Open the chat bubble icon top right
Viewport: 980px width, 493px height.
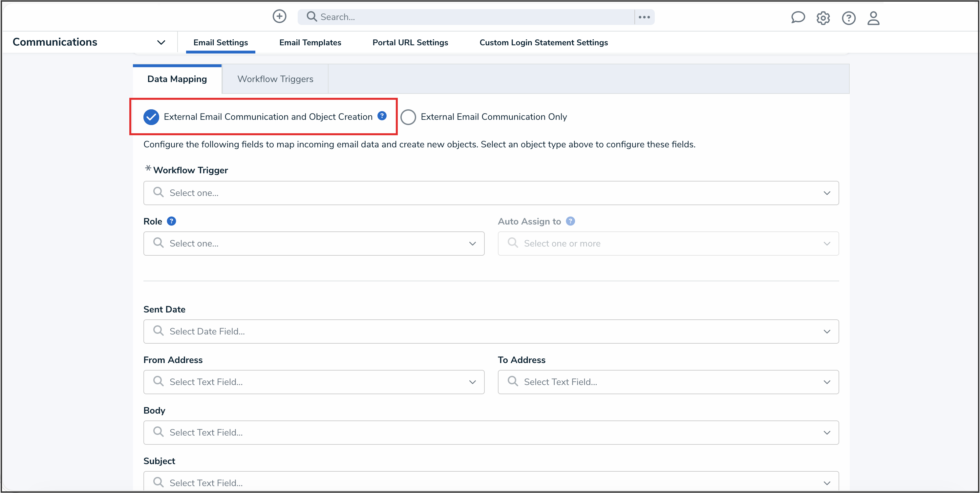[x=798, y=17]
